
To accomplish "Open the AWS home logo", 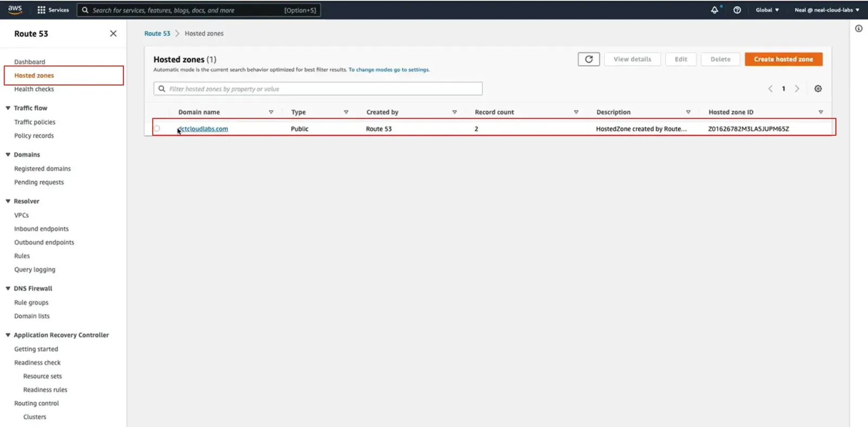I will tap(15, 10).
